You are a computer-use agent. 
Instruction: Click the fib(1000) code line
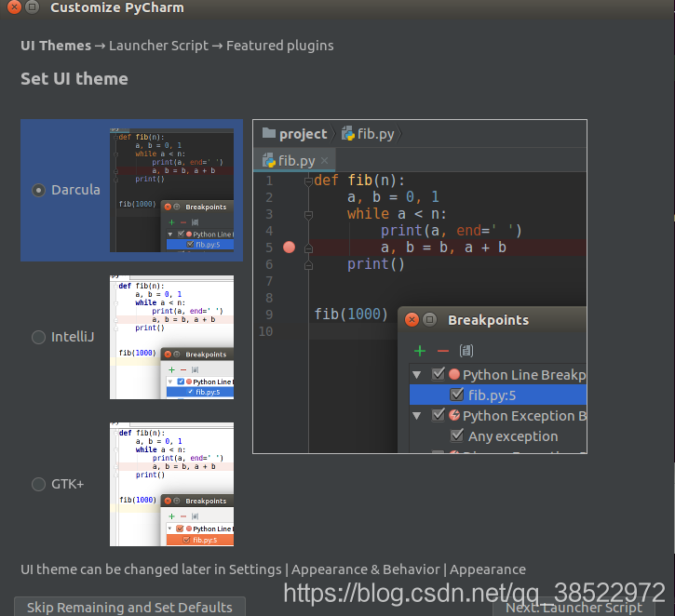point(351,315)
